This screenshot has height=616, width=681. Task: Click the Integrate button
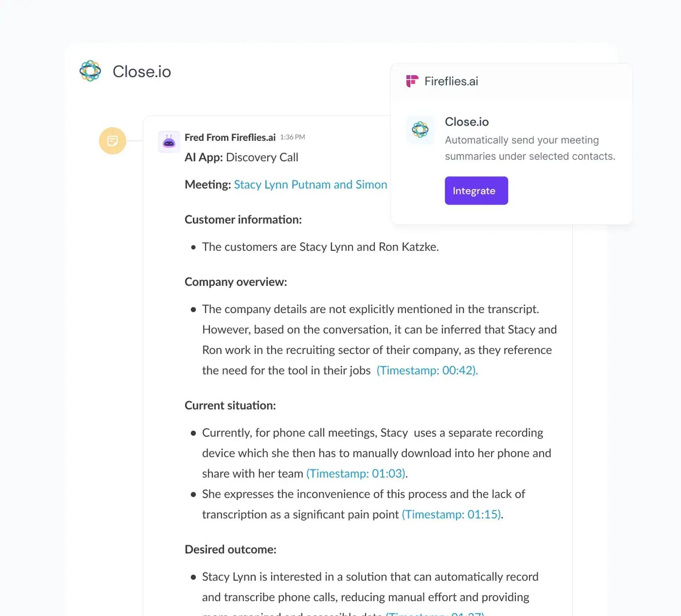click(x=476, y=190)
